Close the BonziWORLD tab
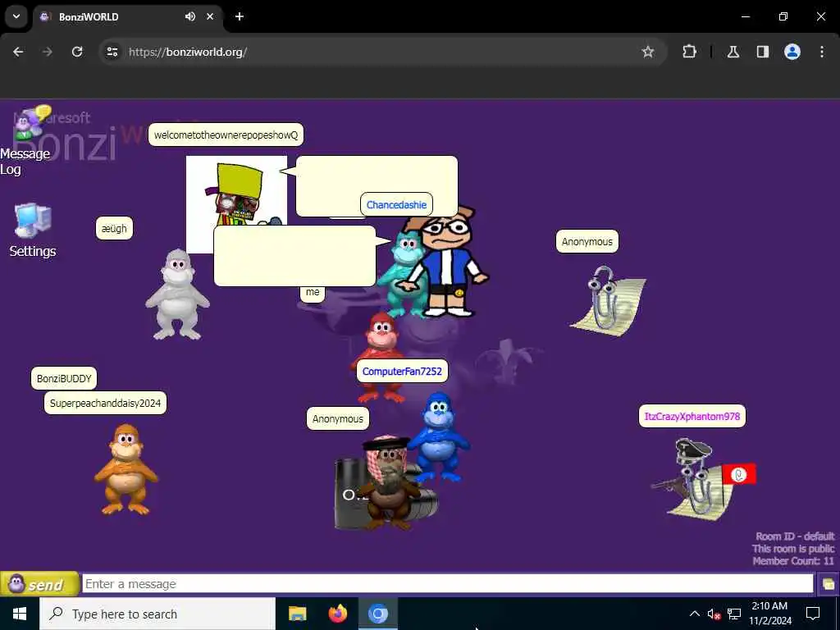 210,16
